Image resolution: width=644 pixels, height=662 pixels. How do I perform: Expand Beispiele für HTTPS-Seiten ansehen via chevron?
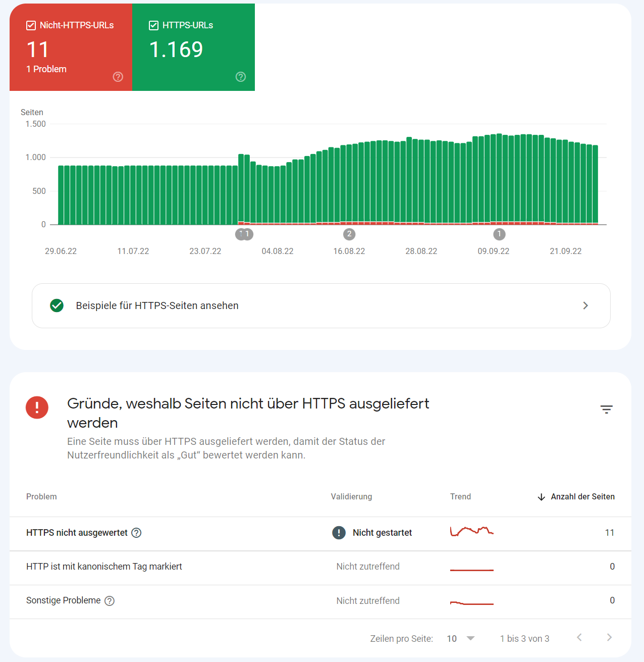tap(585, 305)
